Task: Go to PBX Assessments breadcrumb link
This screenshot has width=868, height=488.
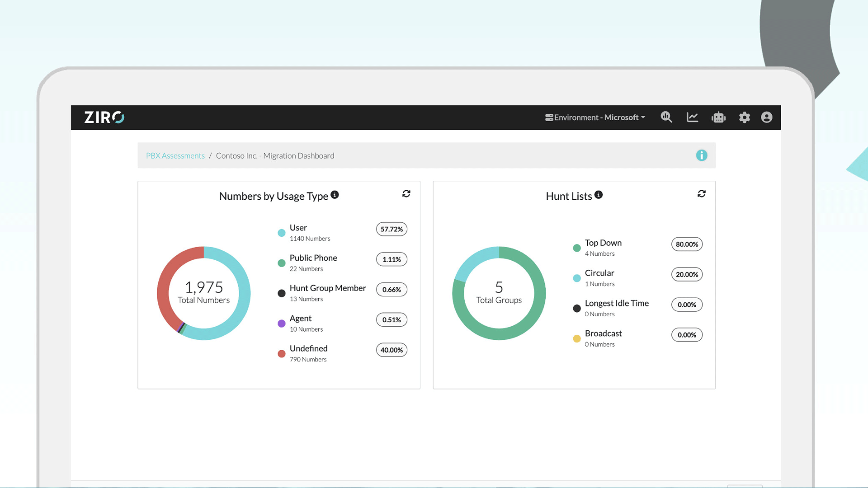Action: click(x=175, y=155)
